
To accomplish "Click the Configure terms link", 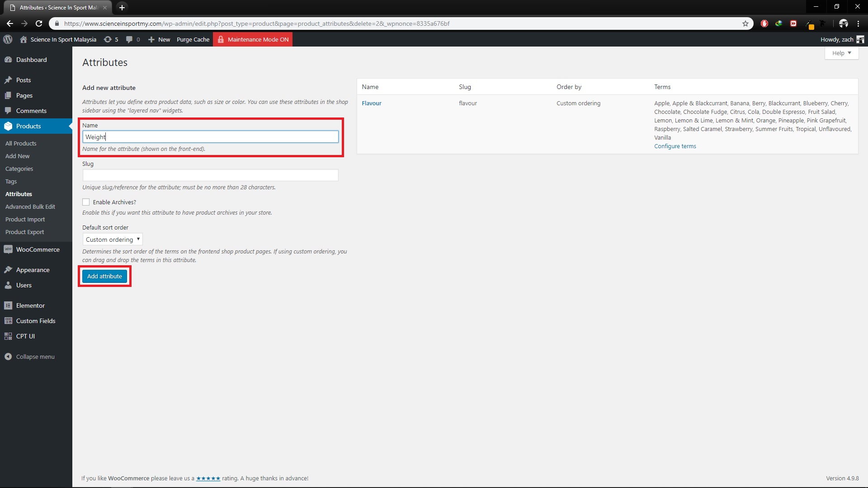I will click(x=675, y=146).
